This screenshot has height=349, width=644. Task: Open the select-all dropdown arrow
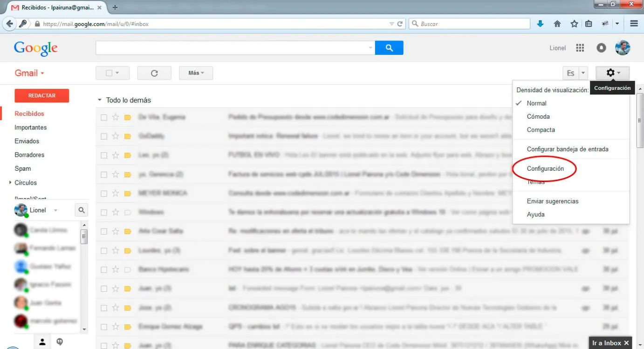(x=117, y=73)
